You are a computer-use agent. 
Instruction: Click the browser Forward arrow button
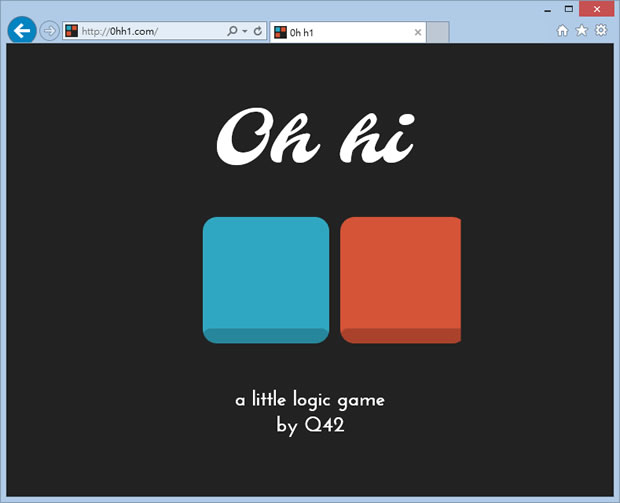pos(49,30)
